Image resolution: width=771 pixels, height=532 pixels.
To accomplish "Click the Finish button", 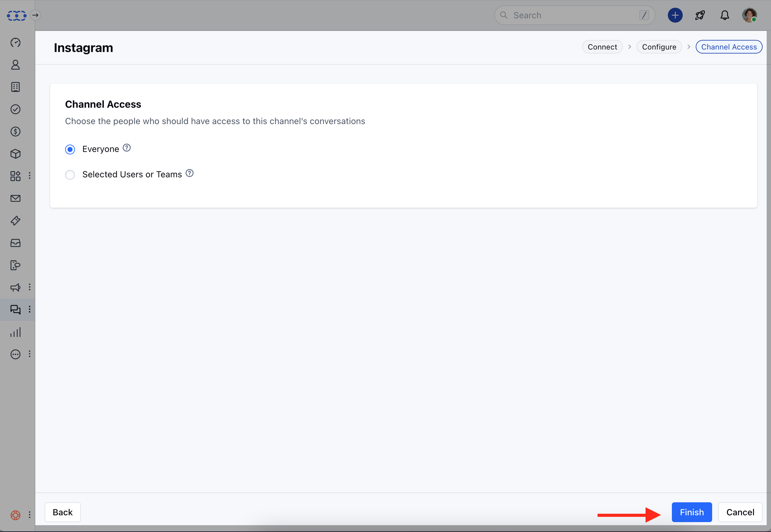I will click(x=692, y=512).
